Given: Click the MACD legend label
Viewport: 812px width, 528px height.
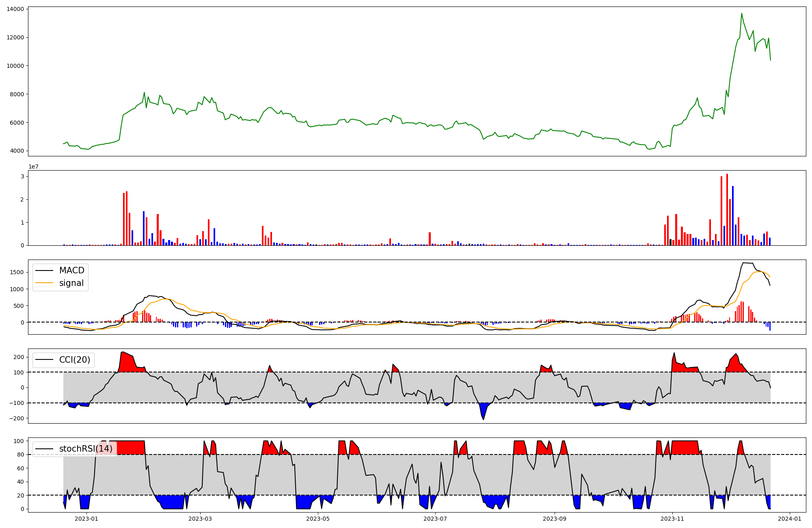Looking at the screenshot, I should click(x=71, y=270).
